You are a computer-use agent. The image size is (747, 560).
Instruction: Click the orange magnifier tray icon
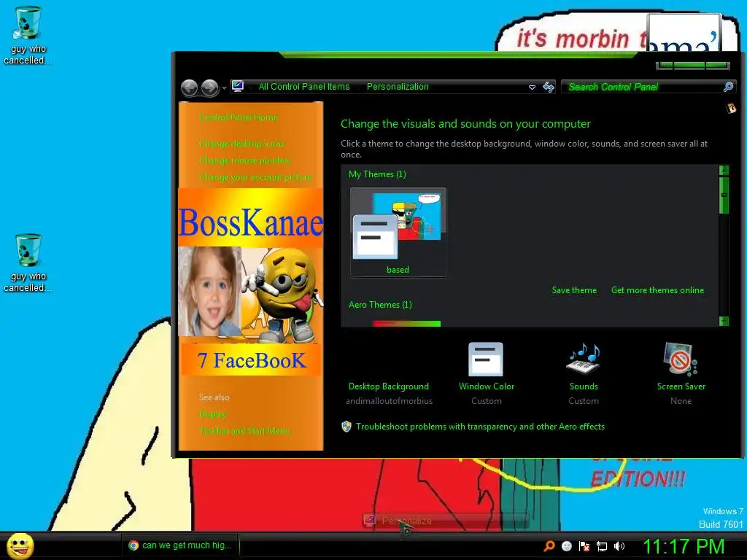coord(549,545)
